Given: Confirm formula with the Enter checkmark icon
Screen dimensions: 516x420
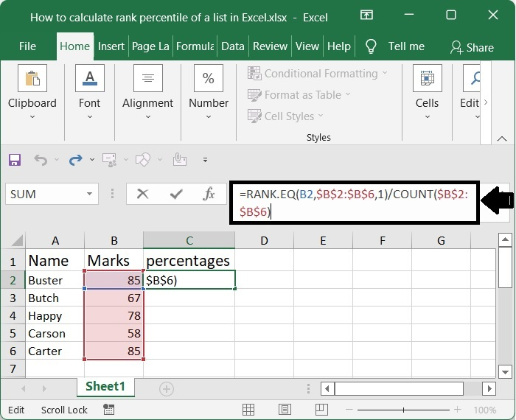Looking at the screenshot, I should coord(176,194).
